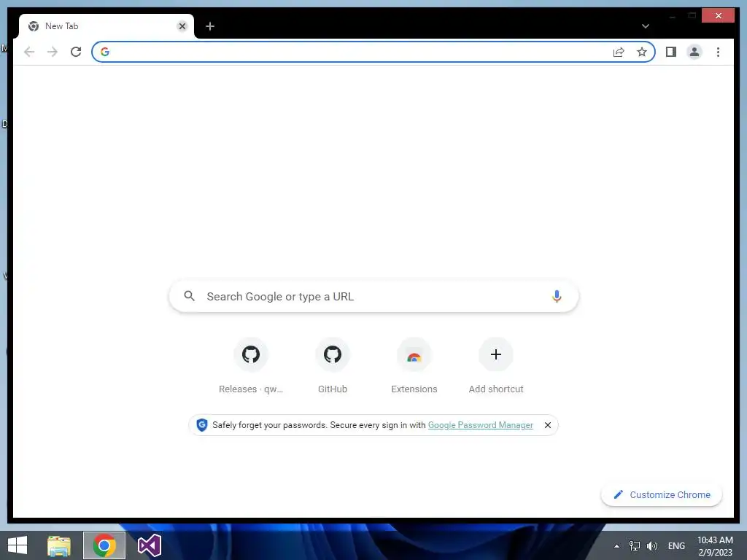Click the Customize Chrome button

[x=662, y=495]
